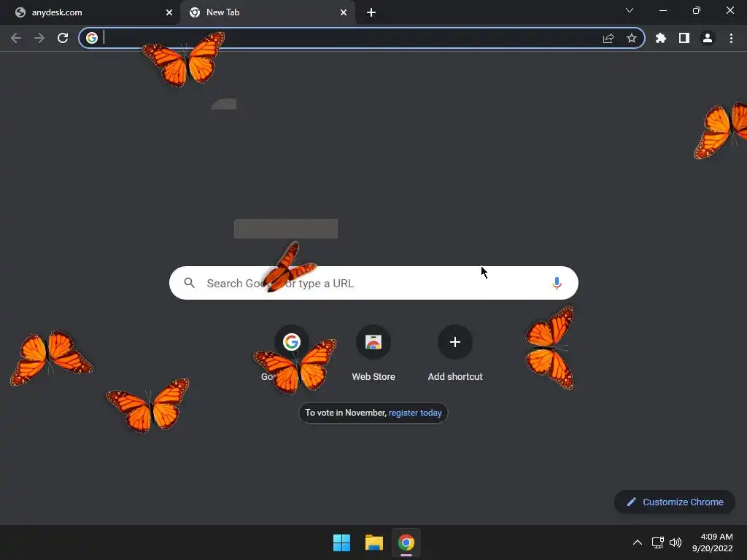The width and height of the screenshot is (747, 560).
Task: Open the Windows Start menu
Action: (x=341, y=542)
